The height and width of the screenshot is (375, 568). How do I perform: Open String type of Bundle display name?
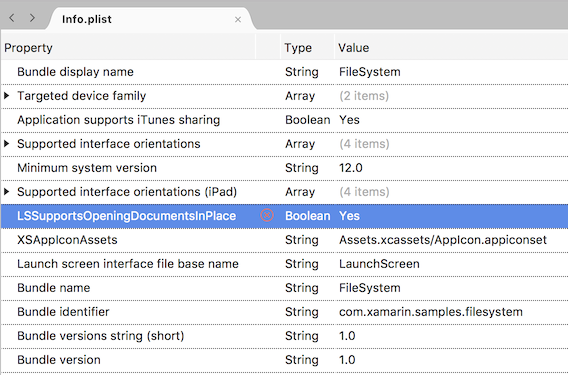302,72
